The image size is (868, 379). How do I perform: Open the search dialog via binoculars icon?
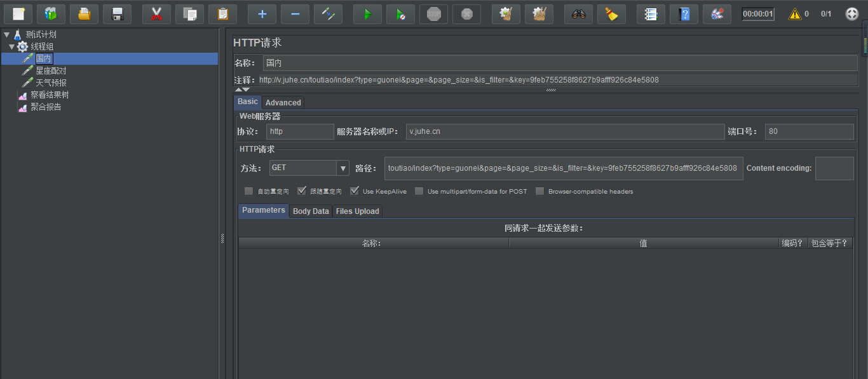578,14
